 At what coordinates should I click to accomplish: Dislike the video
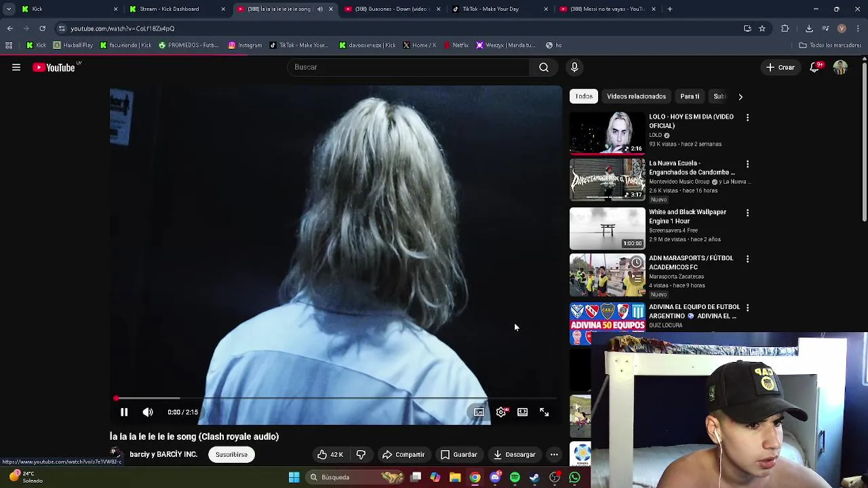pyautogui.click(x=361, y=454)
